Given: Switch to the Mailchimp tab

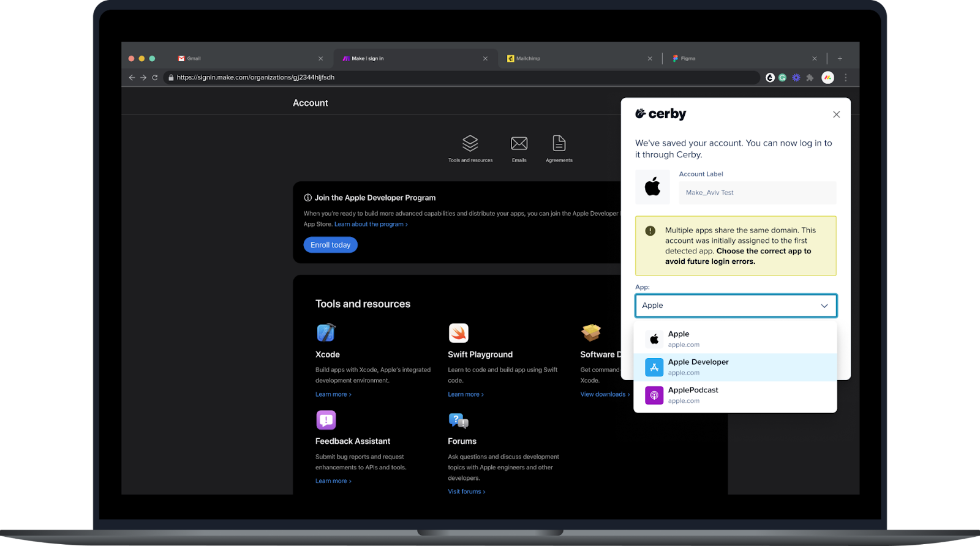Looking at the screenshot, I should (x=579, y=59).
